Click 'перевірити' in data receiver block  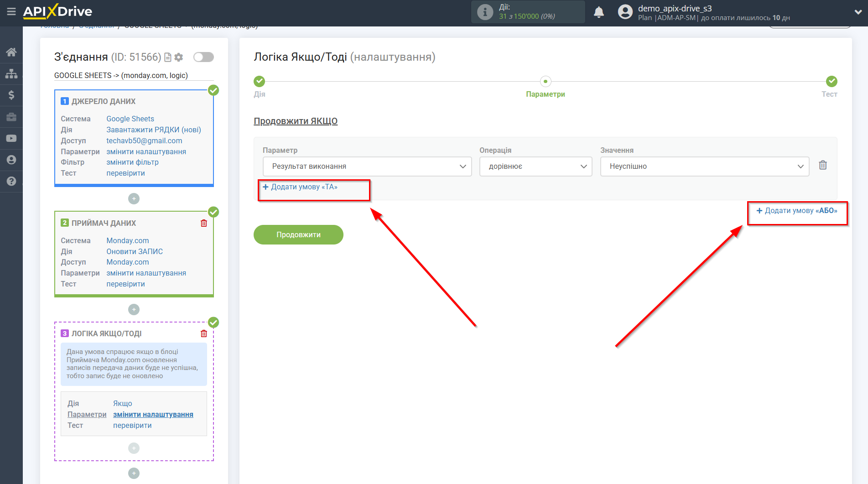click(126, 284)
